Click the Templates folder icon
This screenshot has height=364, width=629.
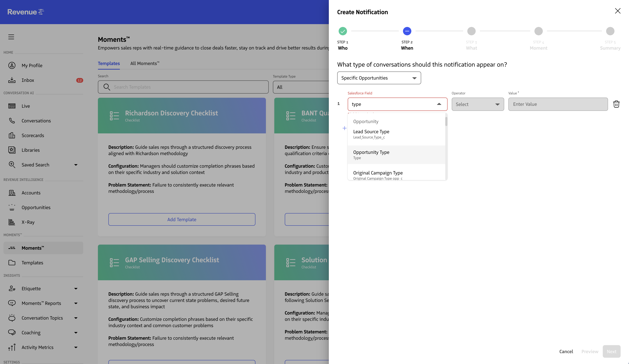tap(12, 263)
